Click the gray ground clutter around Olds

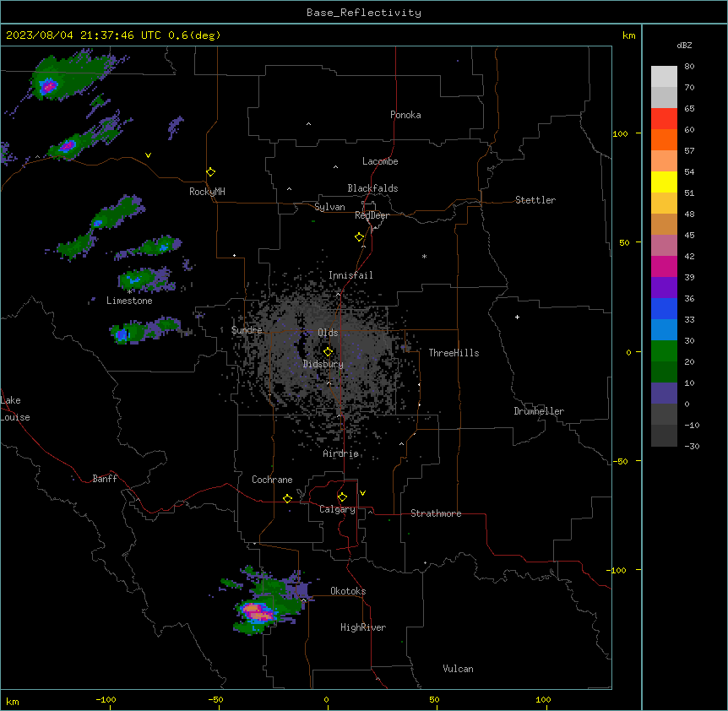[325, 353]
